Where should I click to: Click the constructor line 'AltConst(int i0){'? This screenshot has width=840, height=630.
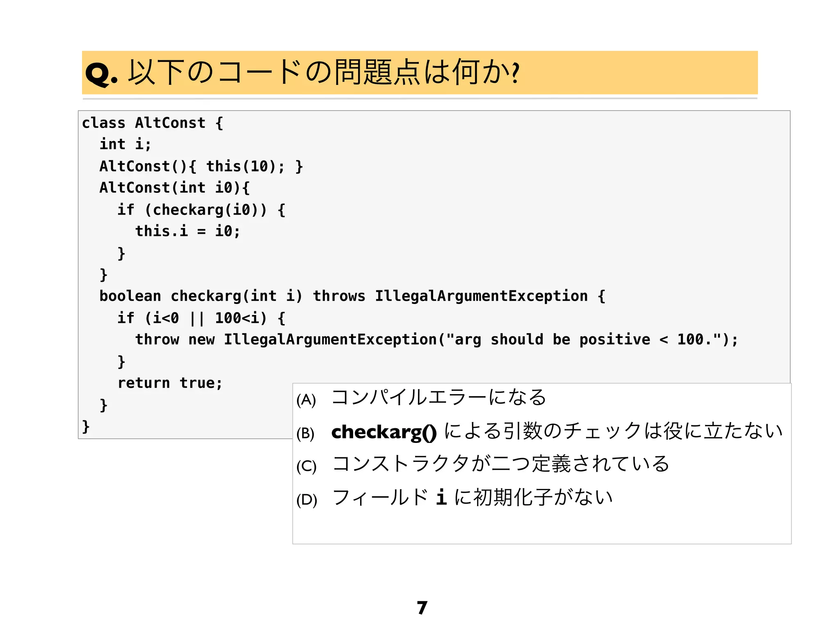175,187
